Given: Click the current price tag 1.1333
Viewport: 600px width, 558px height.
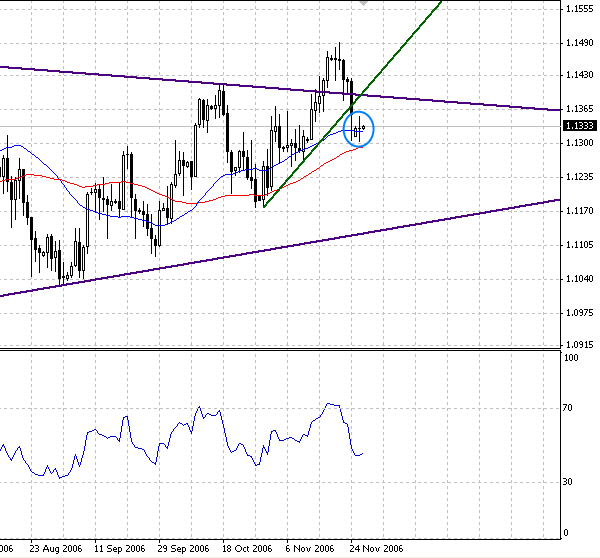Looking at the screenshot, I should coord(580,126).
